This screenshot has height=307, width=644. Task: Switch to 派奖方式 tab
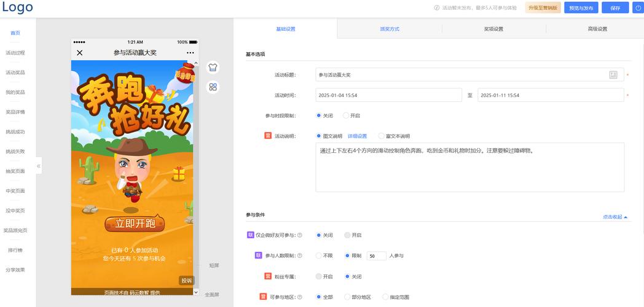[x=390, y=29]
